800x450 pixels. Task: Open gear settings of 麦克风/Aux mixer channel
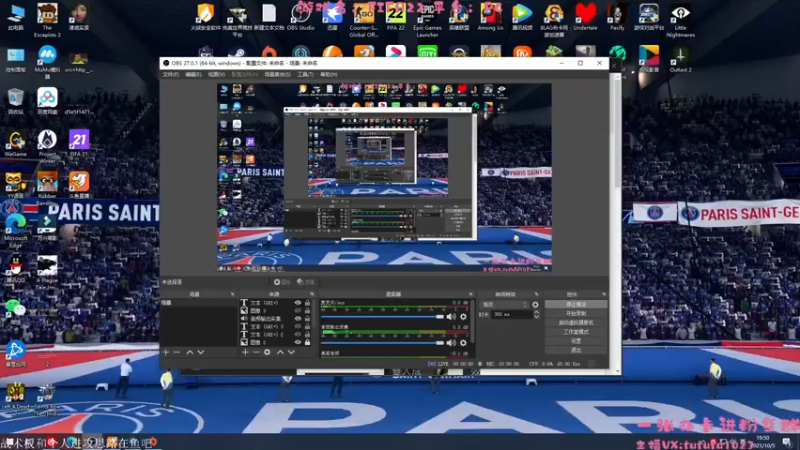[463, 317]
